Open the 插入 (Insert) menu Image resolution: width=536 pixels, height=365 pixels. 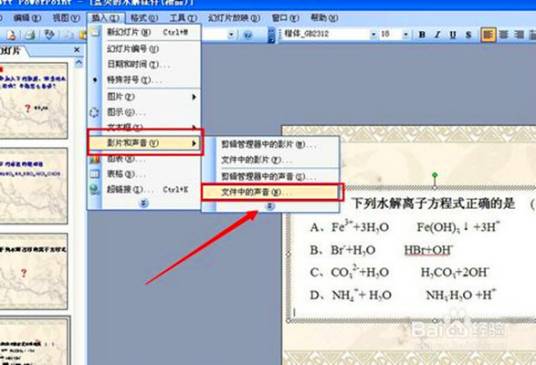point(106,18)
